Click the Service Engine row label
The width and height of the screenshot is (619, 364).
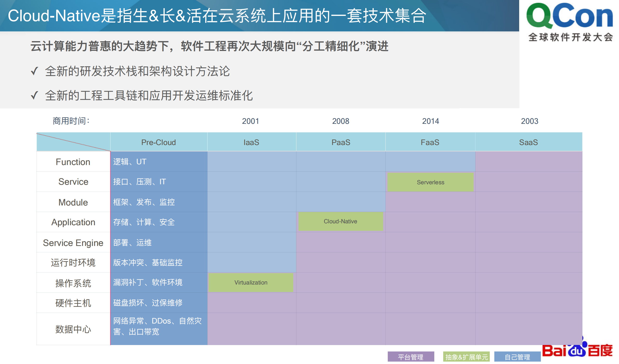pyautogui.click(x=73, y=243)
